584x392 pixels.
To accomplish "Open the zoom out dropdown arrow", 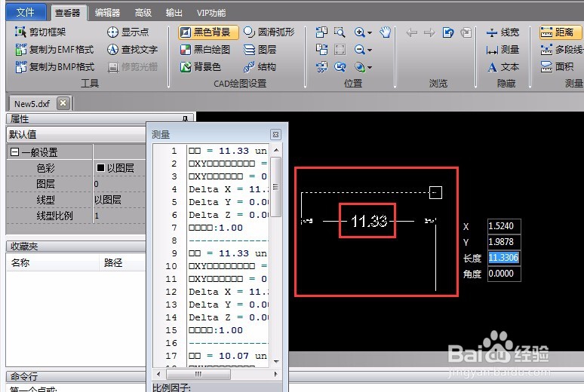I will [x=370, y=50].
